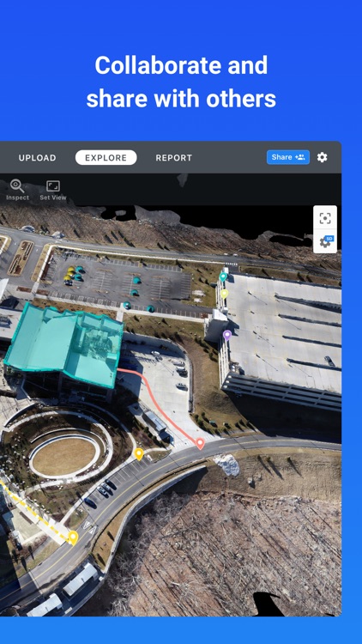
Task: Select the red pin at path end
Action: (200, 444)
